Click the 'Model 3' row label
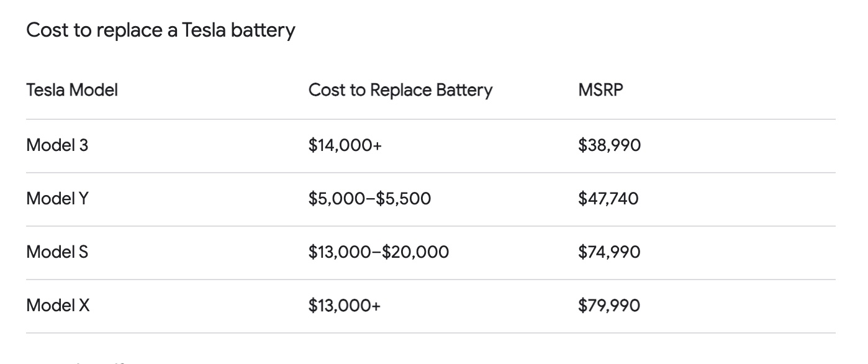The height and width of the screenshot is (364, 868). click(57, 145)
